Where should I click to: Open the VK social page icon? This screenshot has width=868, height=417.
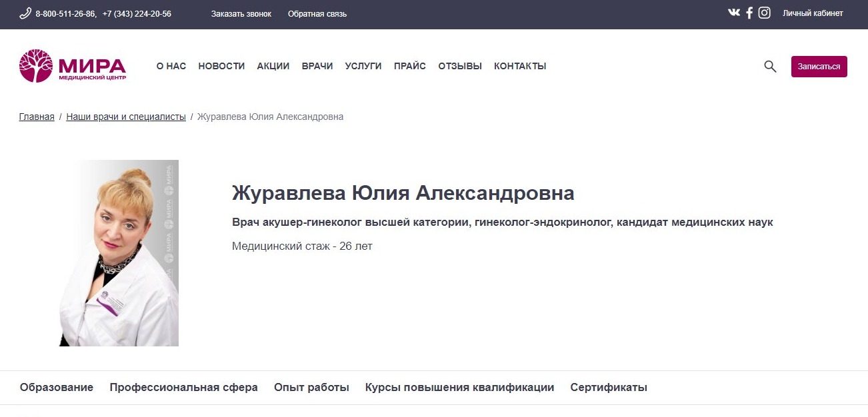(734, 13)
